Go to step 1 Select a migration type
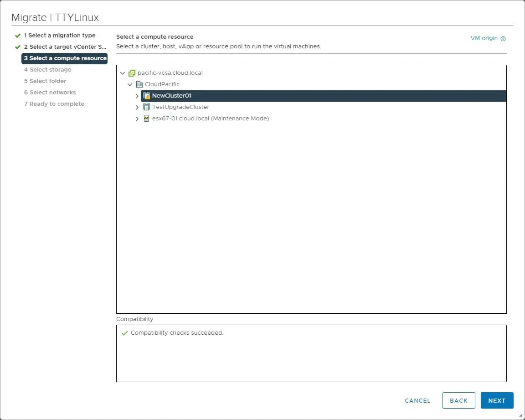Image resolution: width=525 pixels, height=420 pixels. pyautogui.click(x=60, y=36)
